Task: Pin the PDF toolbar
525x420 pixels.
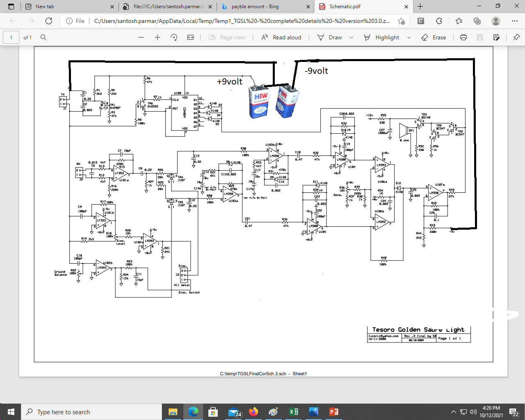Action: tap(516, 37)
